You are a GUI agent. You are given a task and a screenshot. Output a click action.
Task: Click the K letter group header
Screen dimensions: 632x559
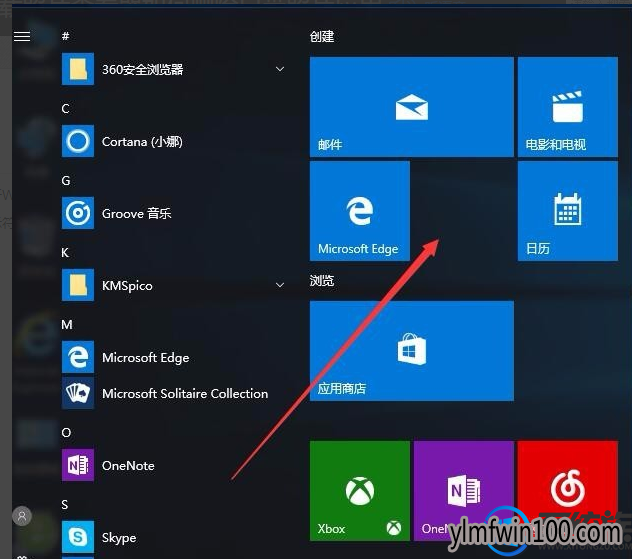pyautogui.click(x=65, y=253)
